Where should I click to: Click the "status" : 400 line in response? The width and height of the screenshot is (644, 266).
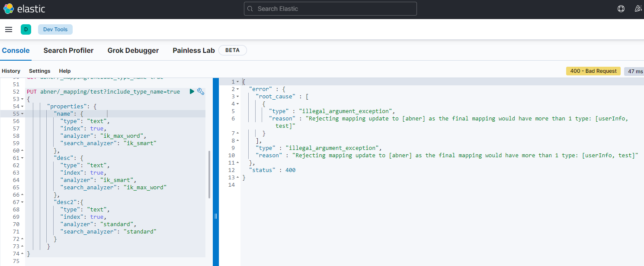pyautogui.click(x=272, y=170)
